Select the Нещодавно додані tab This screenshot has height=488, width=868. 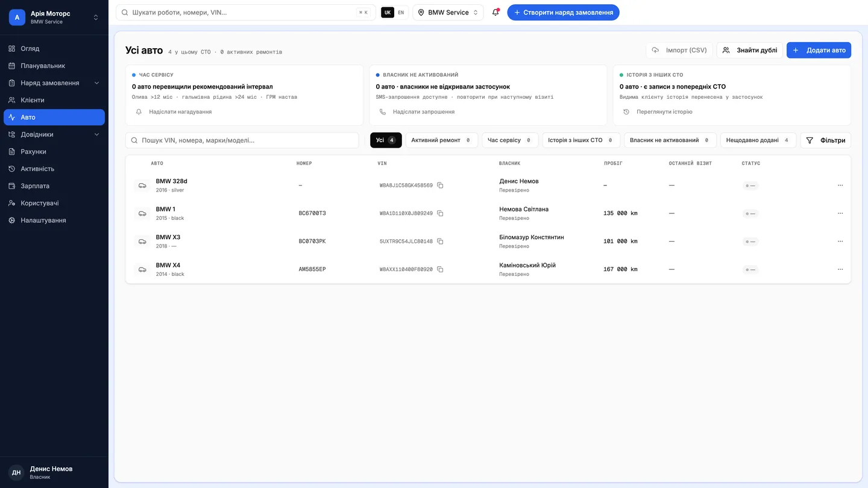pos(758,140)
